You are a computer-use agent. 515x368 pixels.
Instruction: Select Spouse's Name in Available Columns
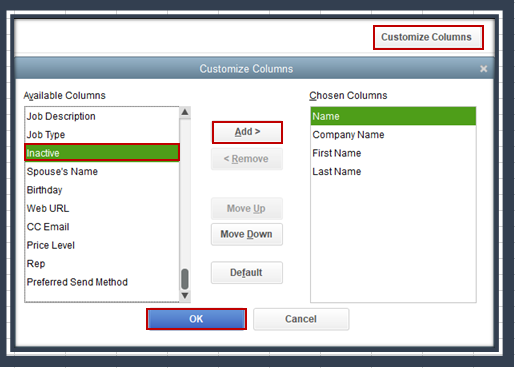[x=102, y=172]
